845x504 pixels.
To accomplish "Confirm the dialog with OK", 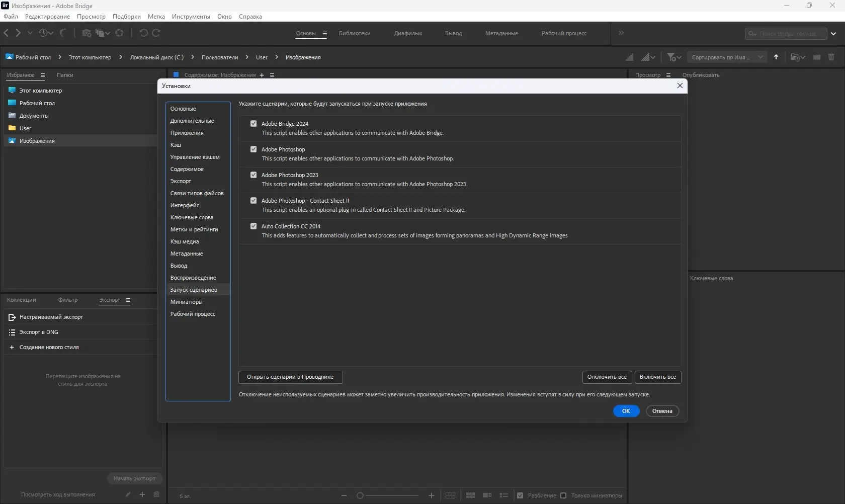I will [x=626, y=411].
